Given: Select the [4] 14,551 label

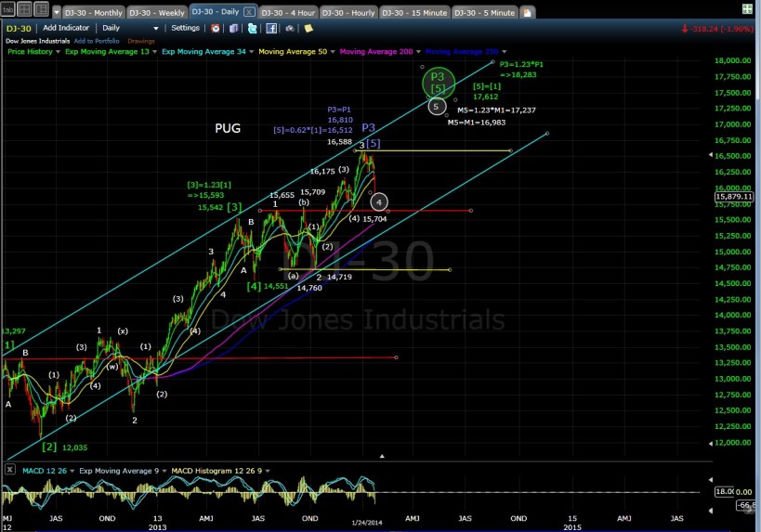Looking at the screenshot, I should coord(268,286).
